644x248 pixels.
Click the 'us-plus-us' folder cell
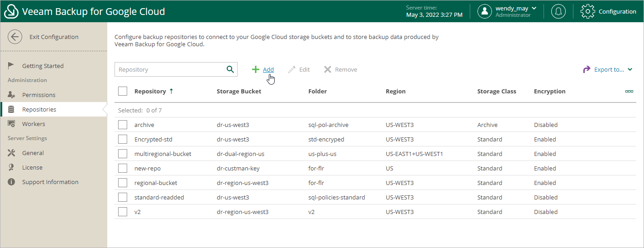point(322,154)
